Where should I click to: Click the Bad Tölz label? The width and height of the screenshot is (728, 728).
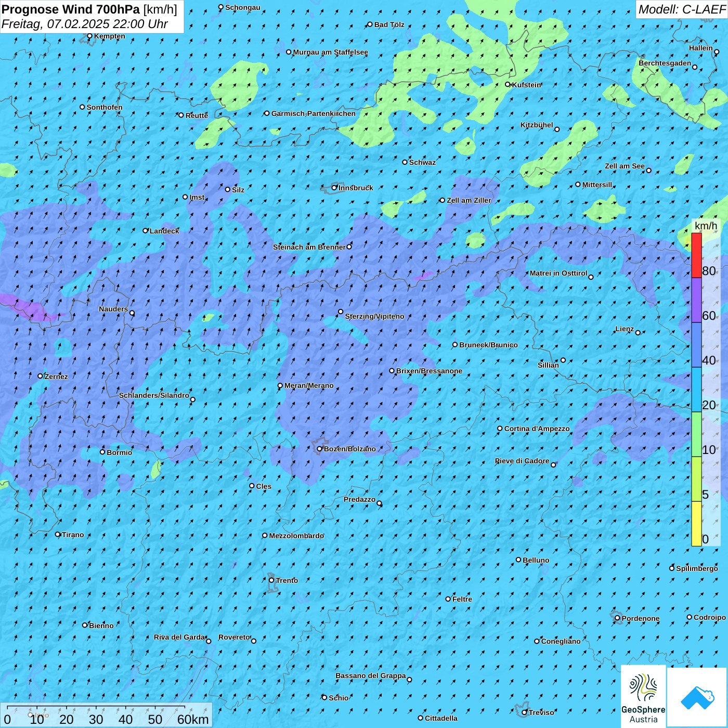click(x=389, y=24)
